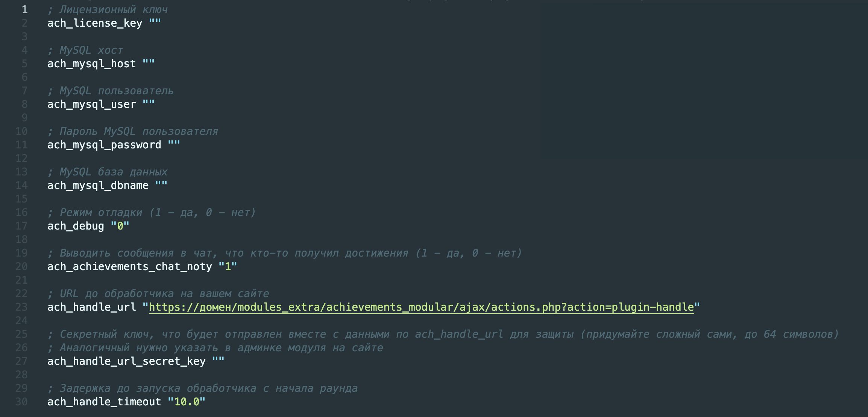Place cursor in ach_license_key empty quotes
Viewport: 868px width, 417px height.
(x=155, y=23)
